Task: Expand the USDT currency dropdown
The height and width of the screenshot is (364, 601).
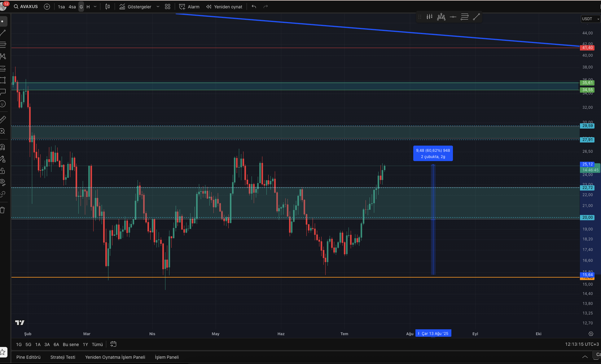Action: point(590,19)
